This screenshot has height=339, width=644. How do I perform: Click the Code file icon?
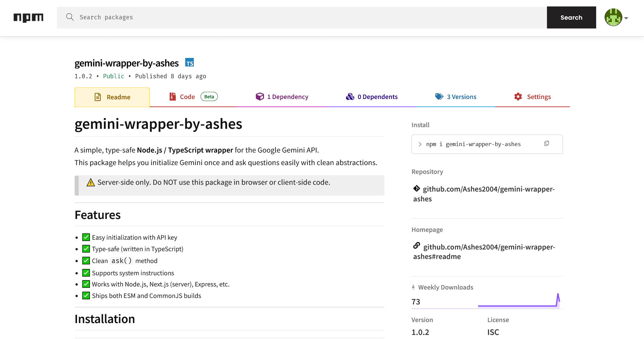point(173,97)
